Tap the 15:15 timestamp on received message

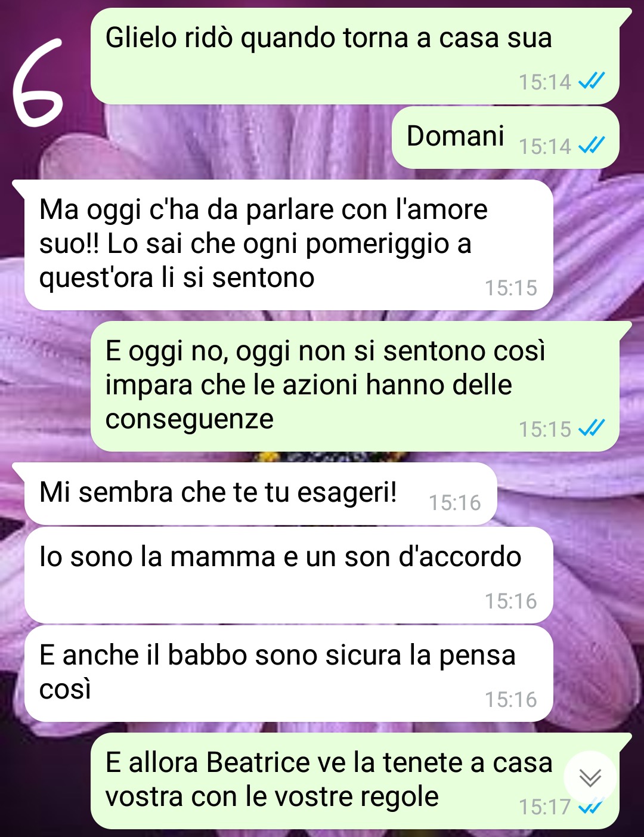(511, 288)
